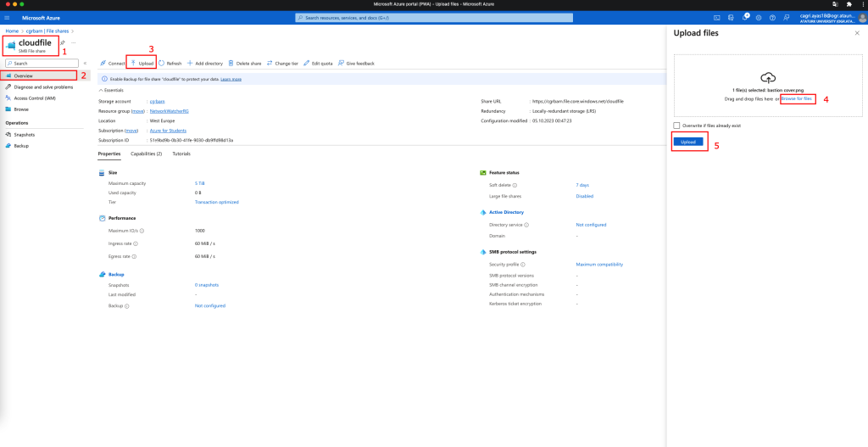Close the Upload files panel
Image resolution: width=868 pixels, height=447 pixels.
point(857,33)
